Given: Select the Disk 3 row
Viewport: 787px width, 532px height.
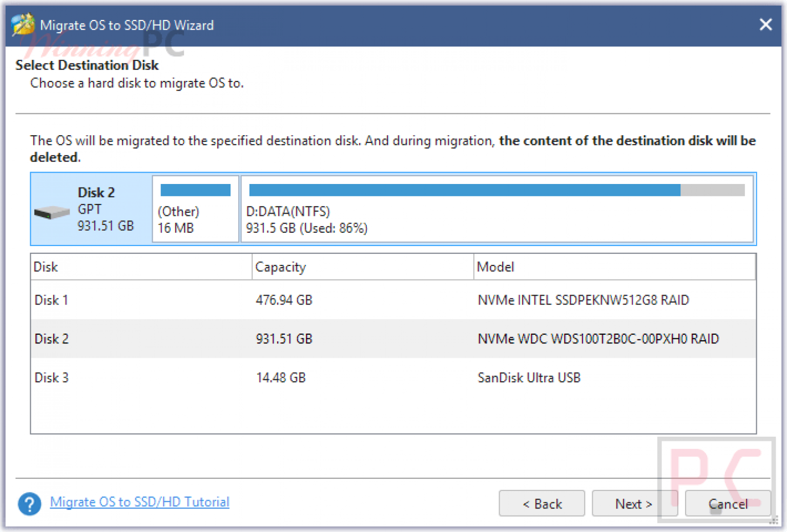Looking at the screenshot, I should 393,378.
